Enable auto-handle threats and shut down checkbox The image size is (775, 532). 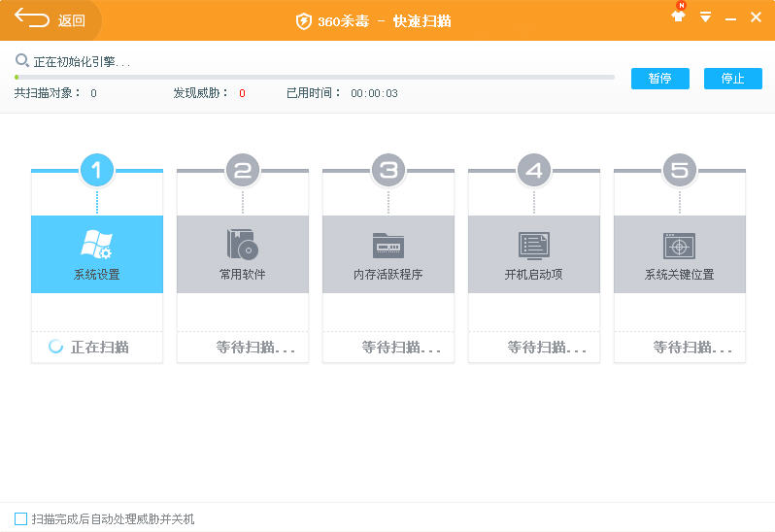pyautogui.click(x=21, y=518)
